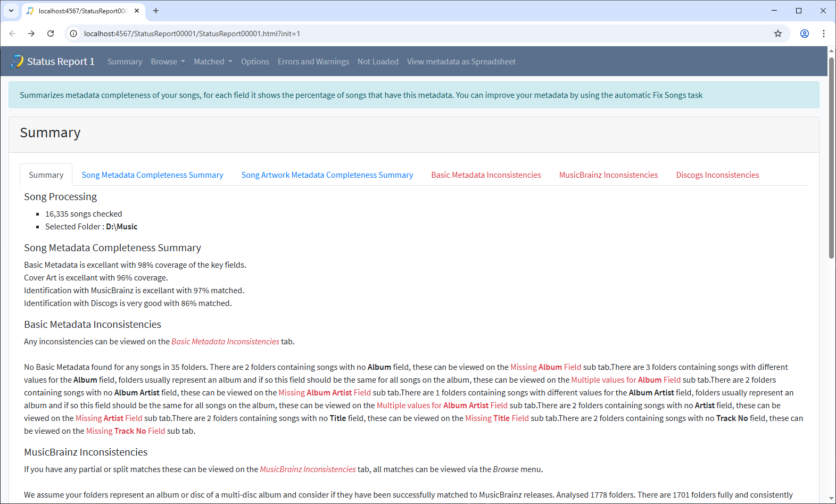
Task: Follow the Missing Album Artist Field link
Action: (325, 393)
